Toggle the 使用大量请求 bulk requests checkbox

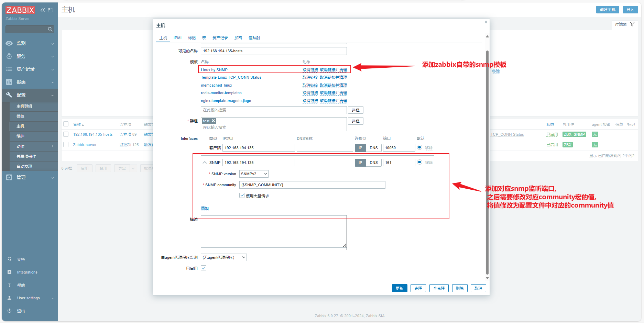(242, 196)
